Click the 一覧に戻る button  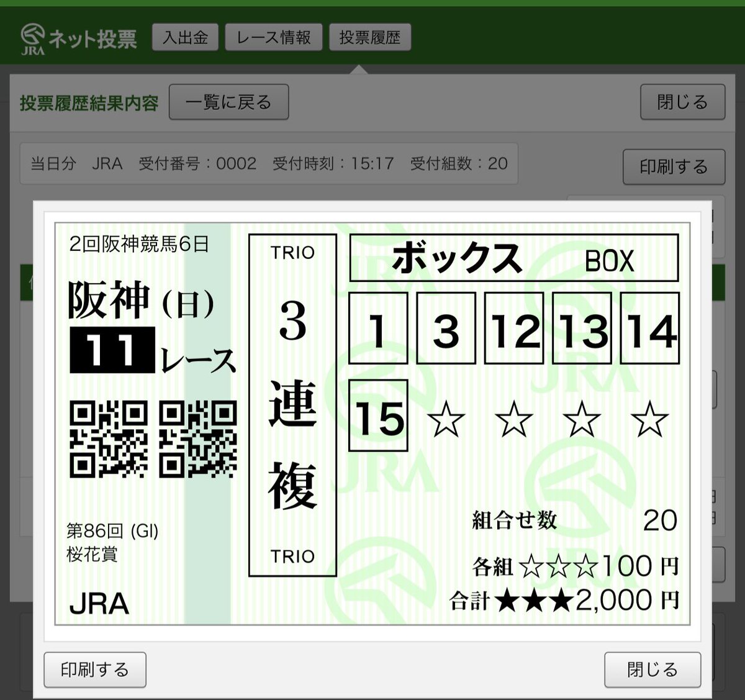tap(229, 102)
